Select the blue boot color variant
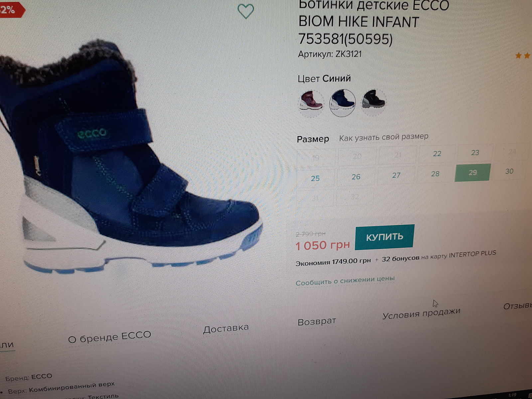 point(342,103)
